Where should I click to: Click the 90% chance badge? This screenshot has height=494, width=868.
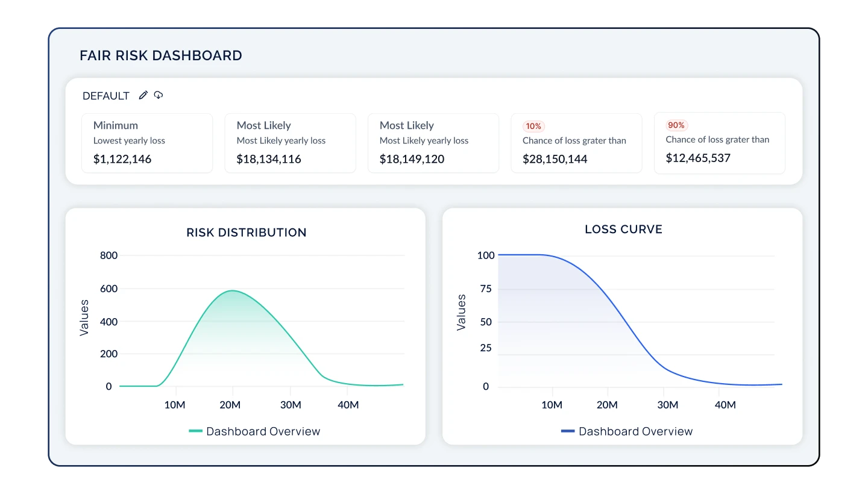tap(676, 125)
